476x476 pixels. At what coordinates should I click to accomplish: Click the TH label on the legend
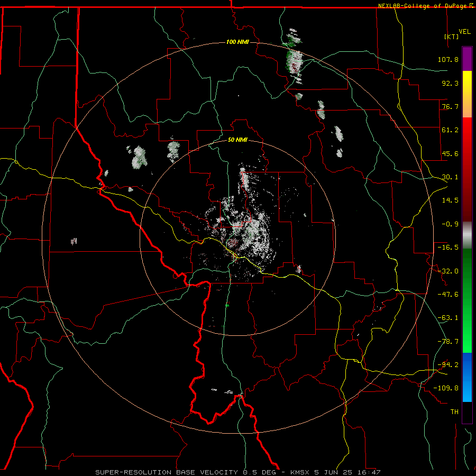(454, 412)
